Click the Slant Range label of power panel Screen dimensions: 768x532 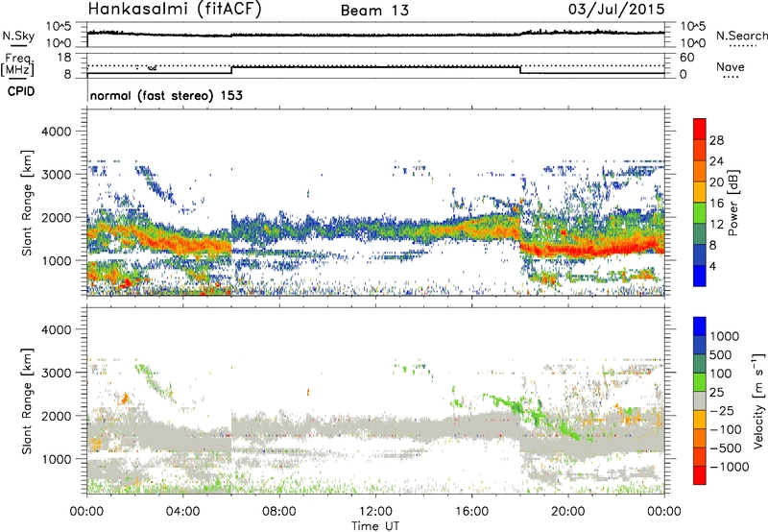coord(26,203)
